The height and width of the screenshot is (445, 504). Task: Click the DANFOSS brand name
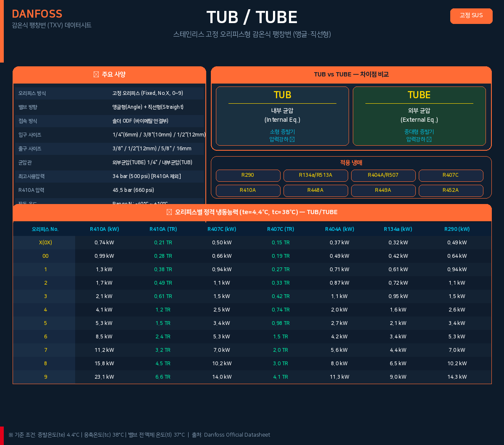click(37, 14)
